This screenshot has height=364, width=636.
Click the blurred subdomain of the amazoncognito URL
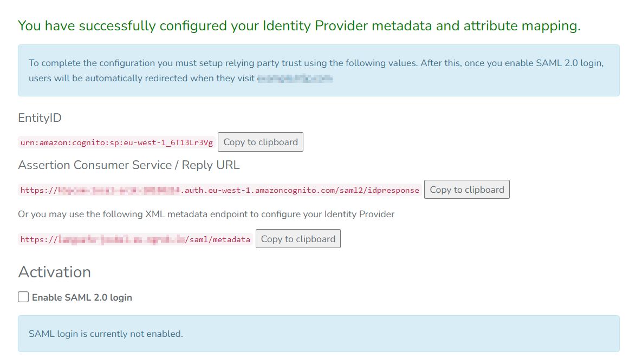pyautogui.click(x=119, y=190)
